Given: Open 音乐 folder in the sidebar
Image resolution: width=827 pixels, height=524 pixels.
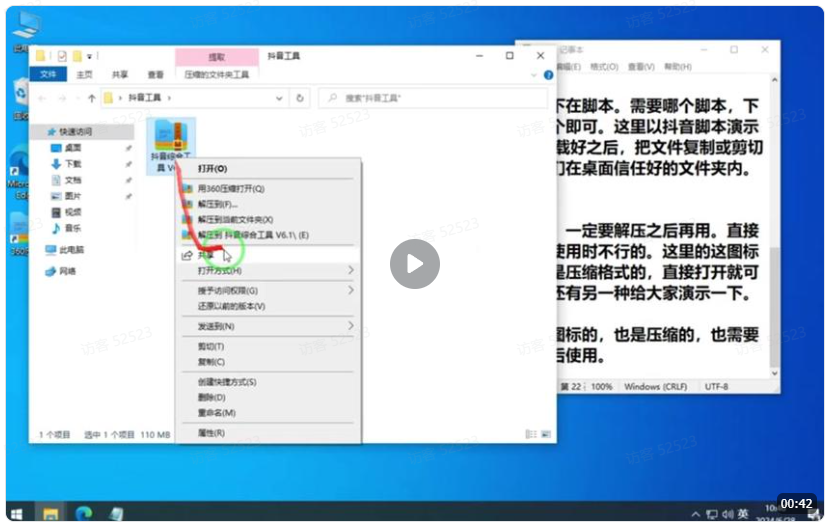Looking at the screenshot, I should pyautogui.click(x=74, y=228).
